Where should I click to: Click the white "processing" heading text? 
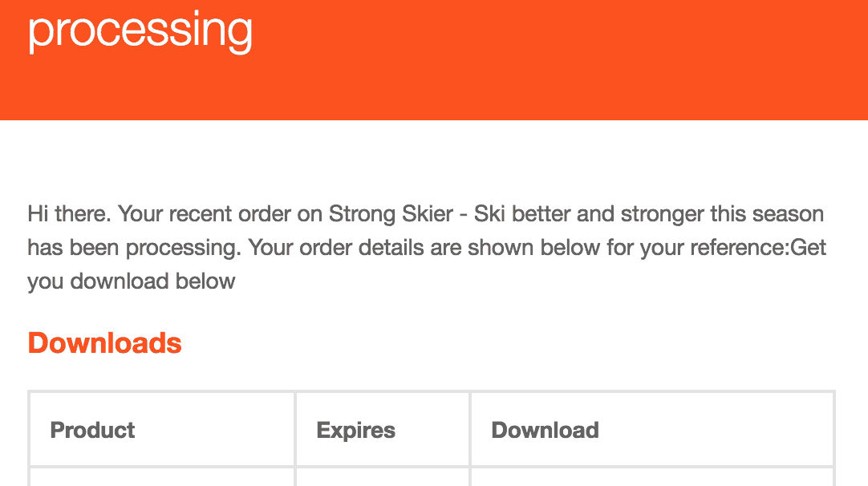[x=140, y=32]
